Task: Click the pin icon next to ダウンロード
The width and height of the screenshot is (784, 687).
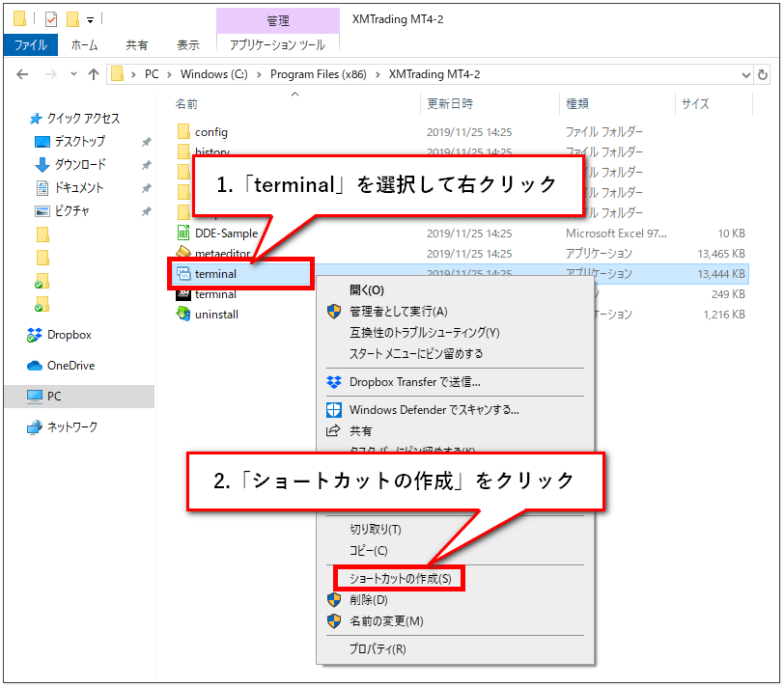Action: (146, 165)
